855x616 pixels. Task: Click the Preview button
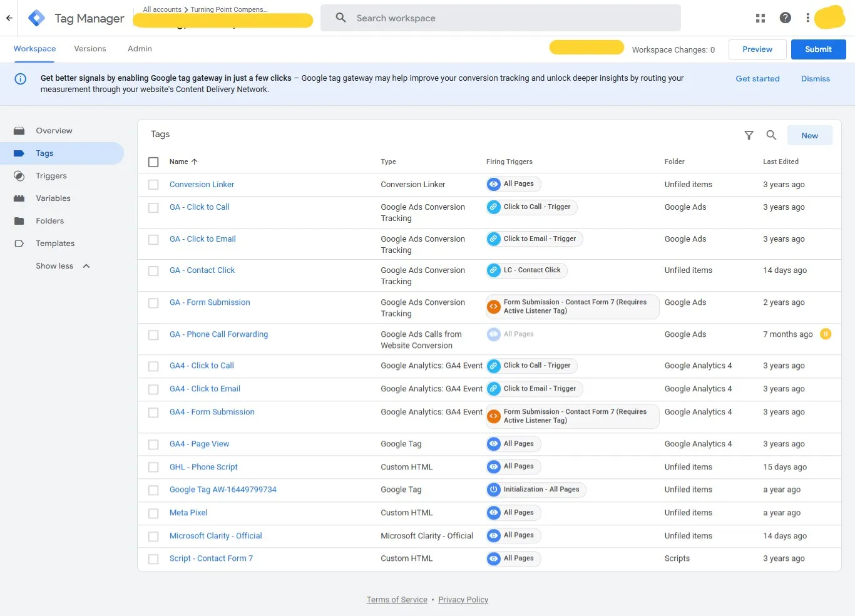pyautogui.click(x=757, y=49)
